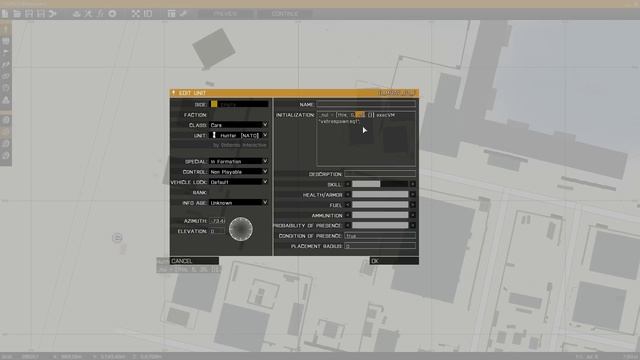
Task: Click the Open mission folder icon
Action: click(17, 13)
